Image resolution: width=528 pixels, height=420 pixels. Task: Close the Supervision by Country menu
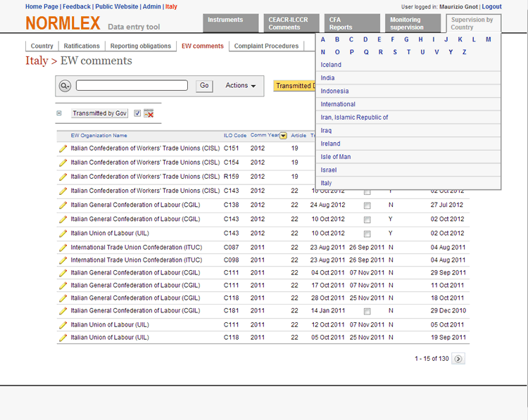click(x=474, y=23)
